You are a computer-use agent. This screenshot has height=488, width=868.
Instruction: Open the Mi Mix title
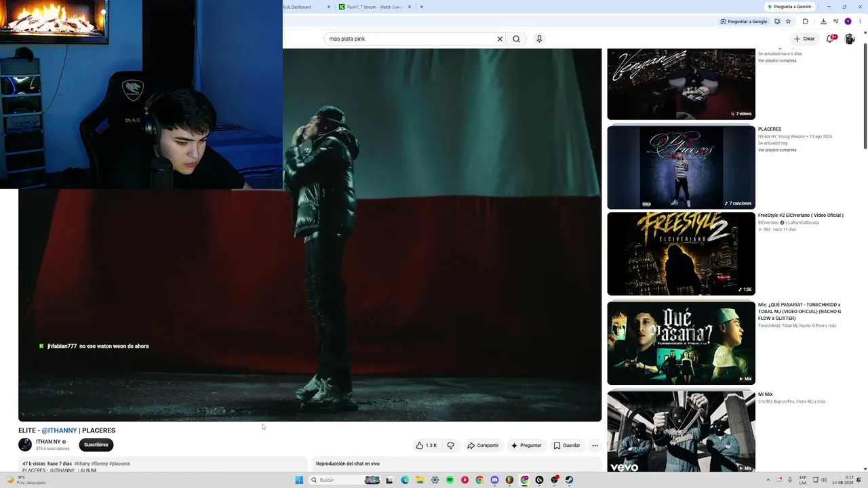tap(766, 394)
